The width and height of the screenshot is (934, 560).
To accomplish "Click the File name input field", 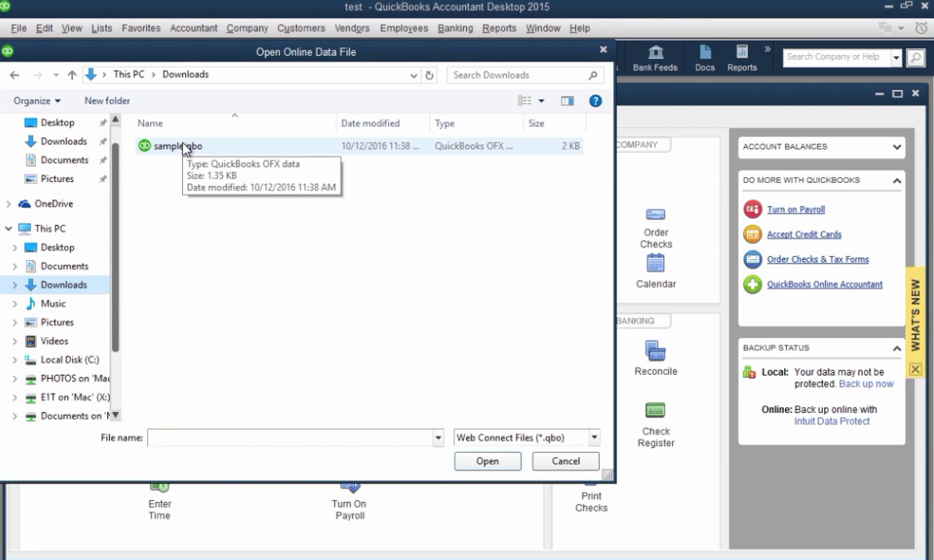I will point(290,438).
